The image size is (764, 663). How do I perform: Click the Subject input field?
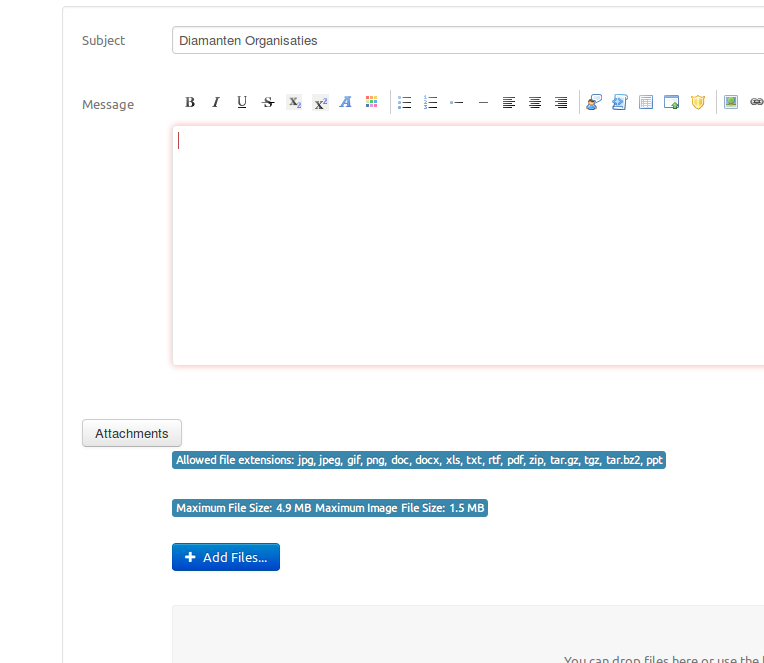point(468,40)
